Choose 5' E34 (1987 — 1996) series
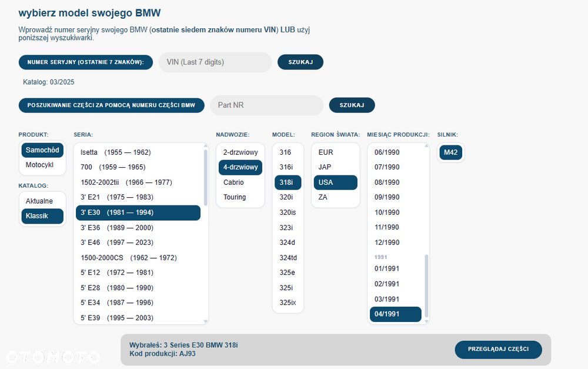Viewport: 588px width, 369px height. [138, 302]
